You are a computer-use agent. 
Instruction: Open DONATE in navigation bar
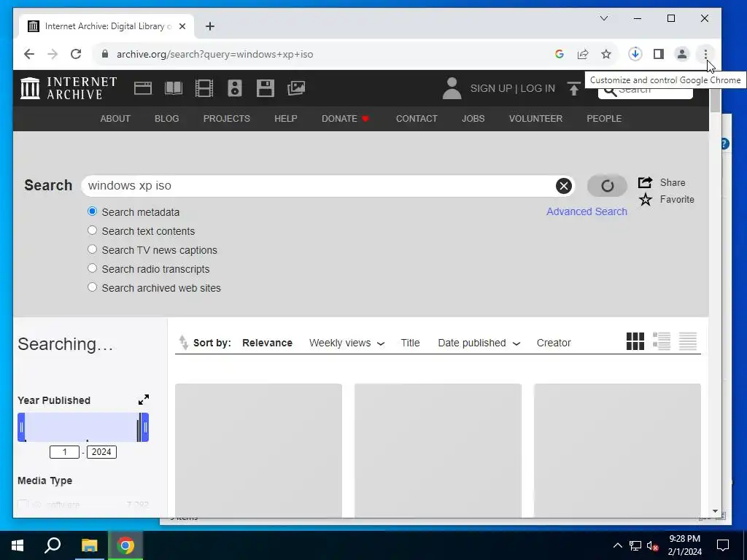(345, 119)
